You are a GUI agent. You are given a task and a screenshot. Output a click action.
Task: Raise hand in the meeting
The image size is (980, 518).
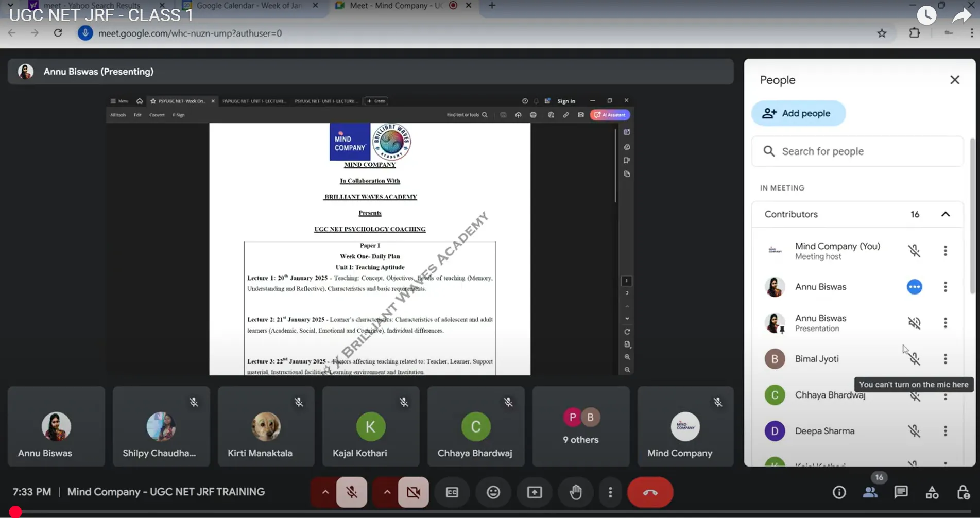pyautogui.click(x=576, y=492)
